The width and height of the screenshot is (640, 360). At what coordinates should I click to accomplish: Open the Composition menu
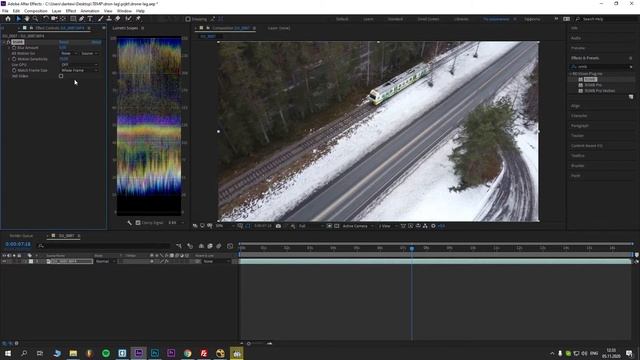pos(36,11)
